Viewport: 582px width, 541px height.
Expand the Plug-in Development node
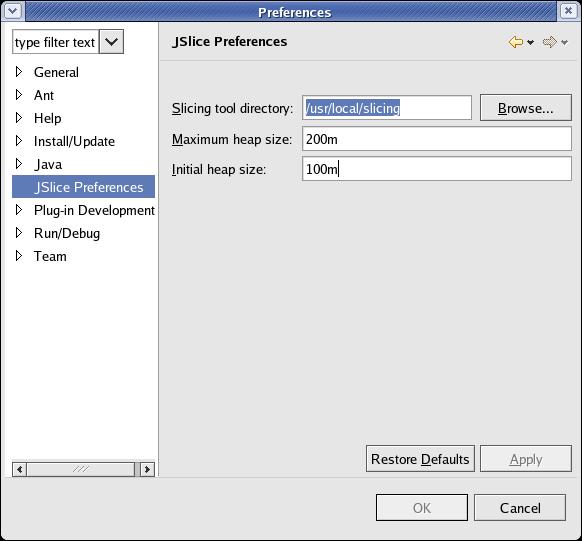[19, 210]
